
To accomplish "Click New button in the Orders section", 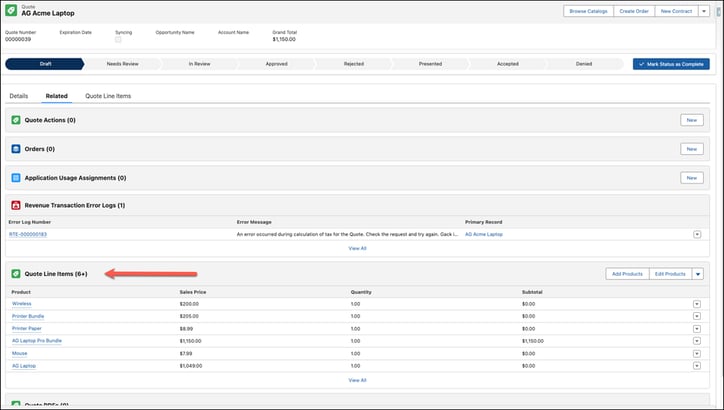I will (692, 149).
